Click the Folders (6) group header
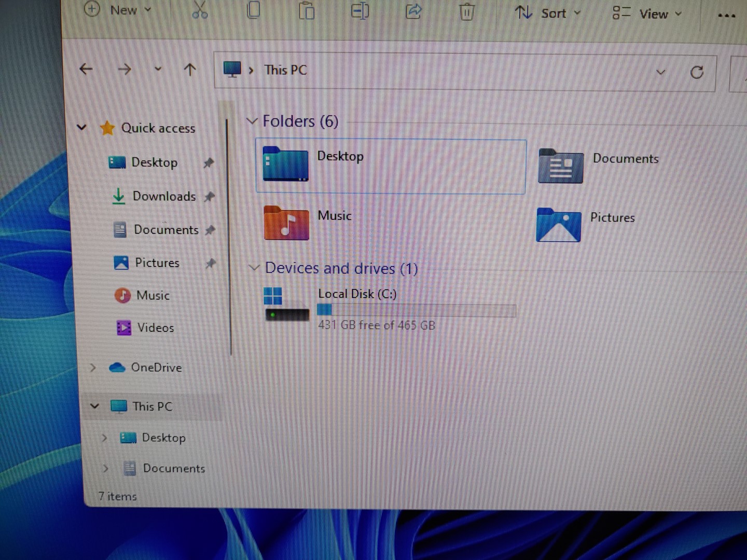 300,121
